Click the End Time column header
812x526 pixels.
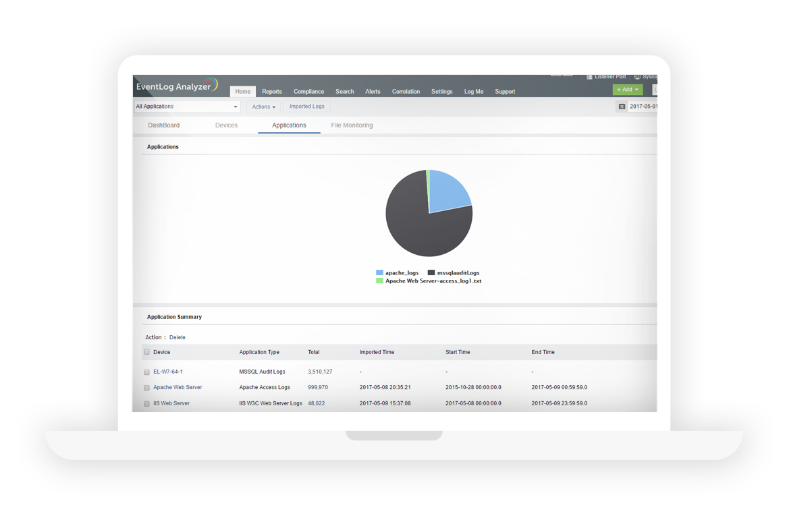pos(543,352)
